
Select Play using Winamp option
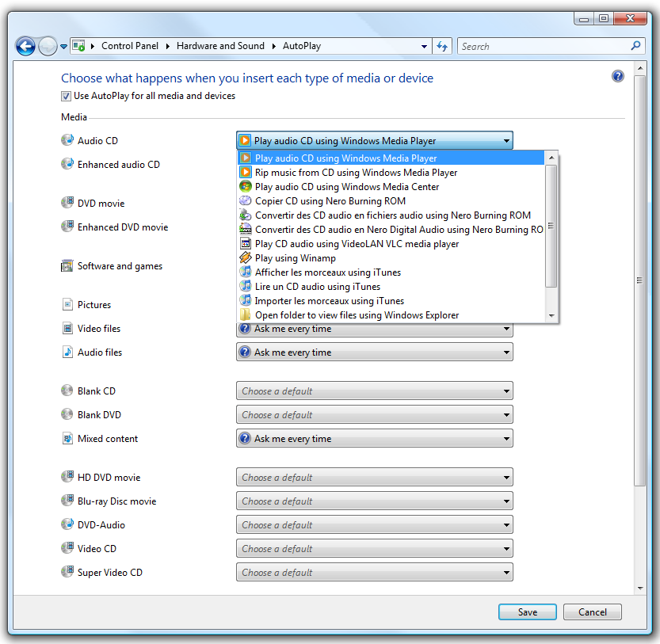[391, 258]
